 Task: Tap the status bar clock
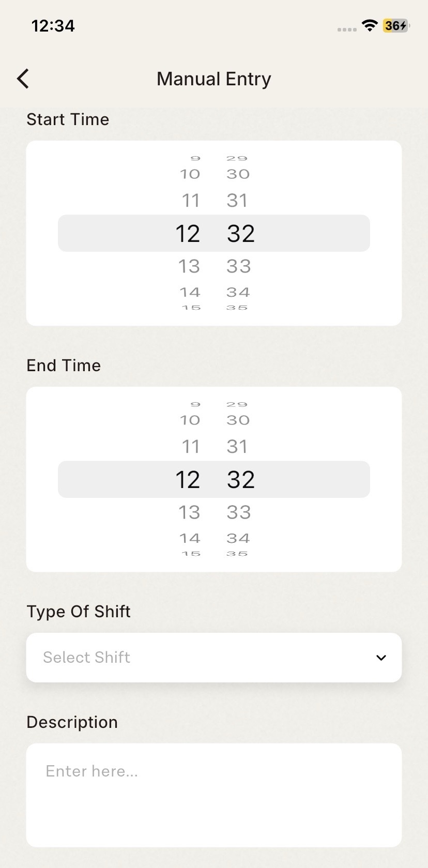pos(53,25)
